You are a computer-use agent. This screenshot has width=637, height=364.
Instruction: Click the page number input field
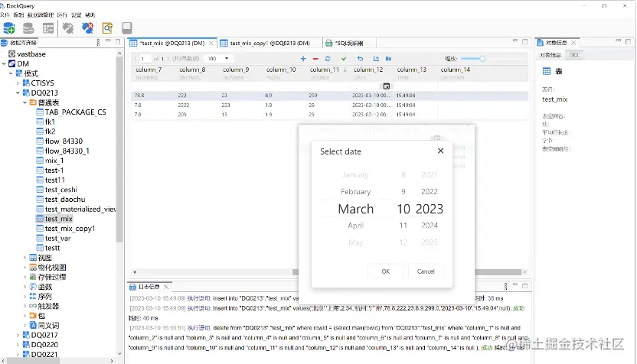tap(145, 58)
